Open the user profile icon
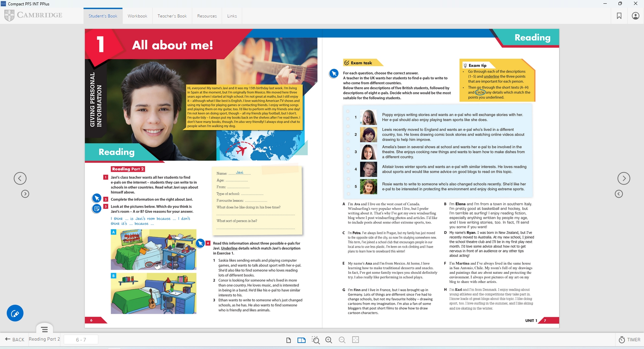644x349 pixels. pos(635,16)
